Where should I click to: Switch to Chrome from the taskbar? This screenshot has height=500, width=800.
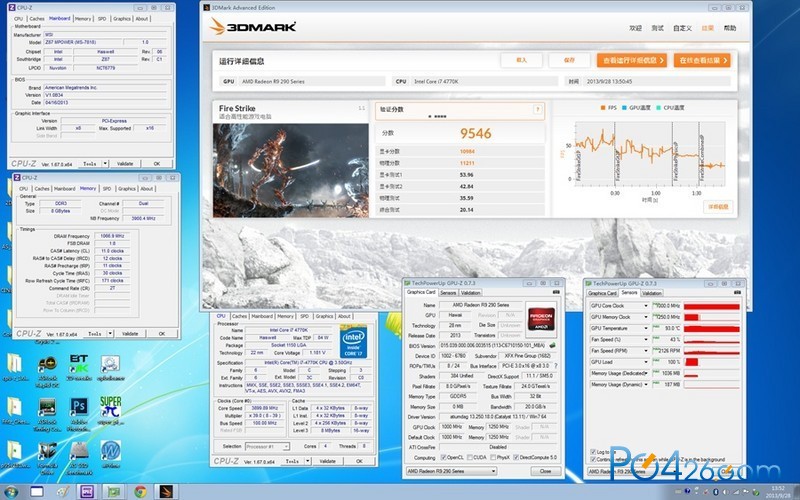point(140,492)
